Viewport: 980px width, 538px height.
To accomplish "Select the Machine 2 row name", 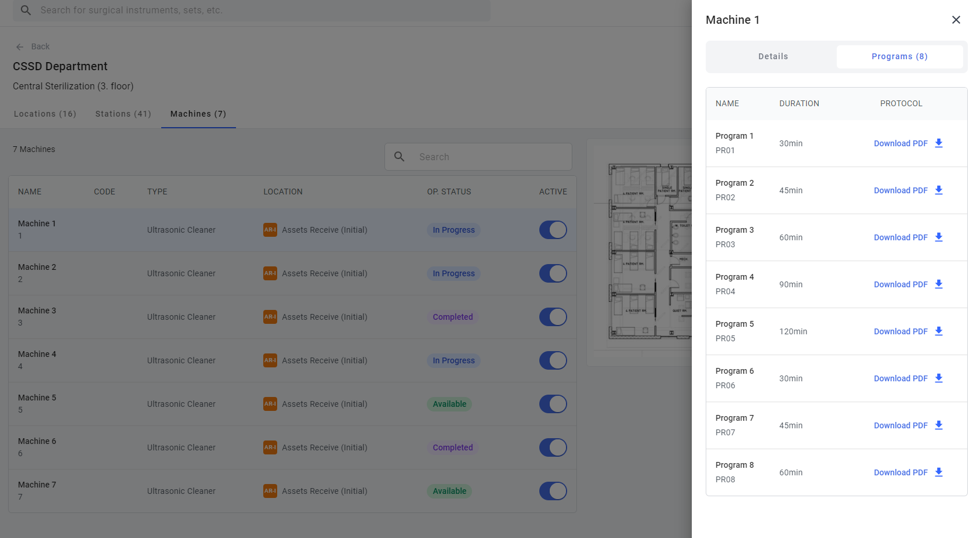I will pos(37,267).
